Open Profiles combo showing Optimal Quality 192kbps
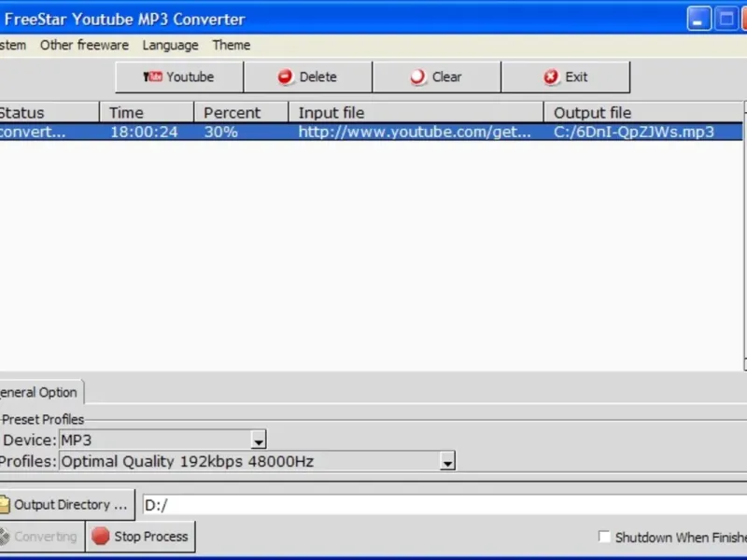 coord(257,461)
